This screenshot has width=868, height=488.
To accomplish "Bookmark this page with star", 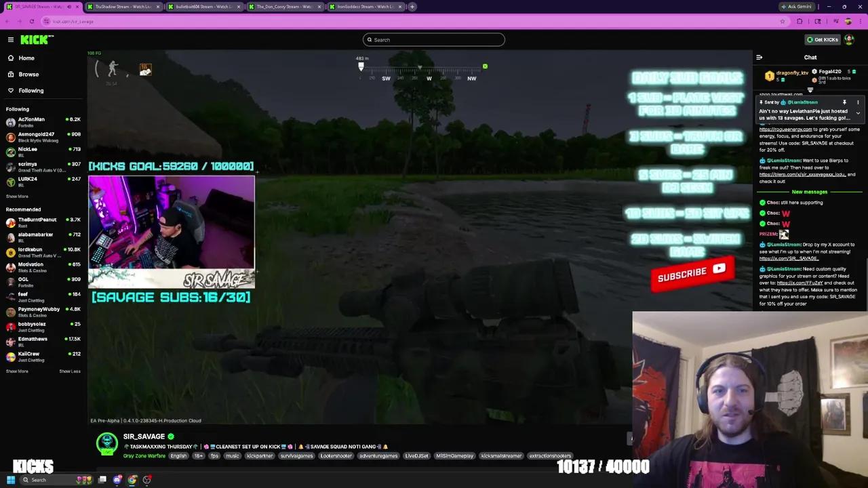I will click(783, 21).
